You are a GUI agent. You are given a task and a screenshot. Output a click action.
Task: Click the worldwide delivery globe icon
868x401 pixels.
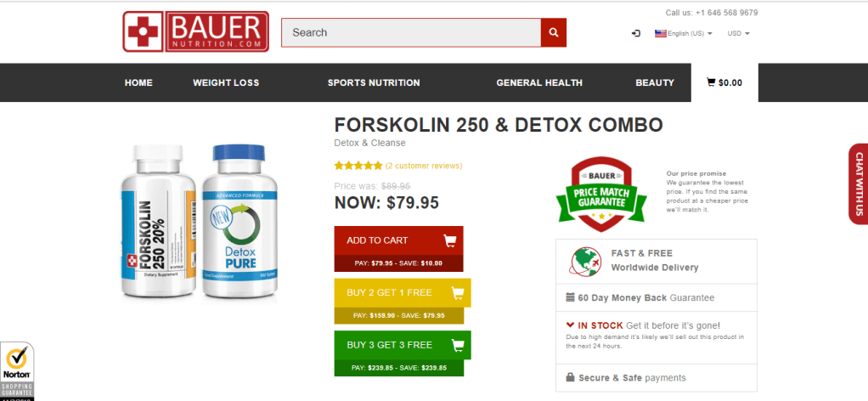[585, 261]
